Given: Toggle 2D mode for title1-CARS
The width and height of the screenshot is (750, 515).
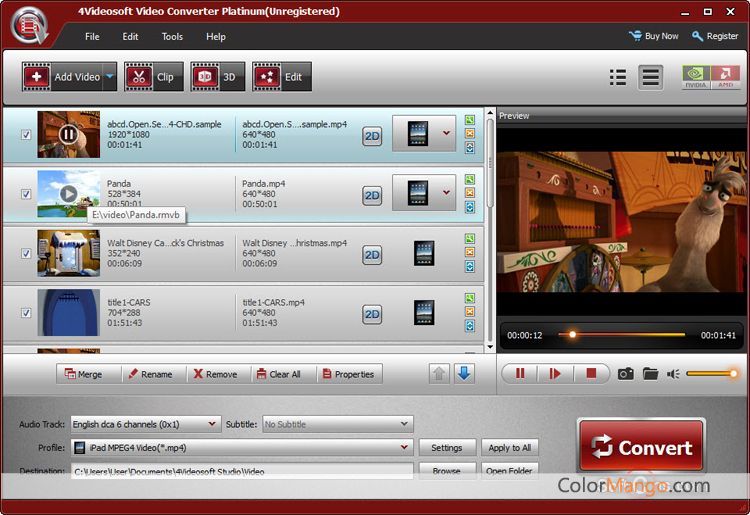Looking at the screenshot, I should click(x=372, y=314).
